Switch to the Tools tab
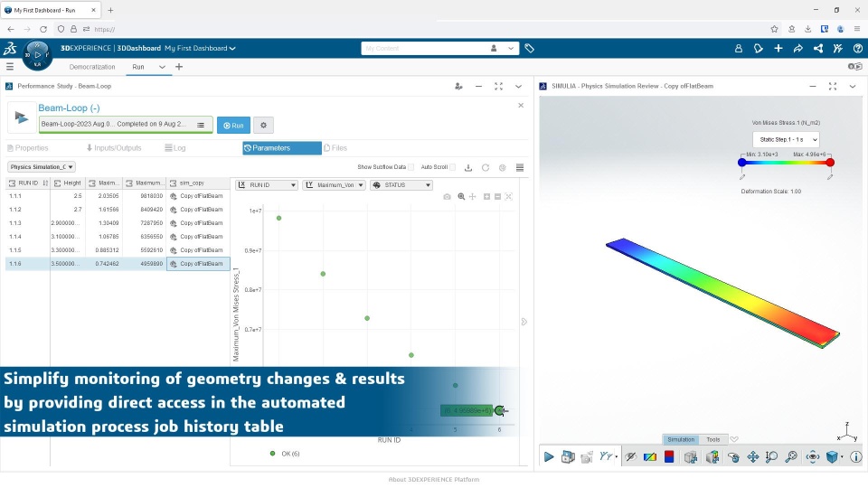Image resolution: width=868 pixels, height=488 pixels. (x=713, y=439)
